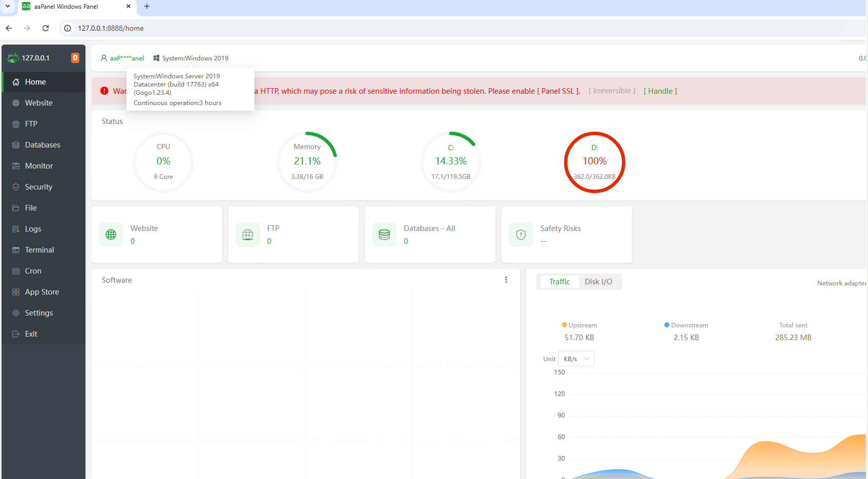
Task: Click the [ Handle ] link in warning
Action: click(x=660, y=91)
